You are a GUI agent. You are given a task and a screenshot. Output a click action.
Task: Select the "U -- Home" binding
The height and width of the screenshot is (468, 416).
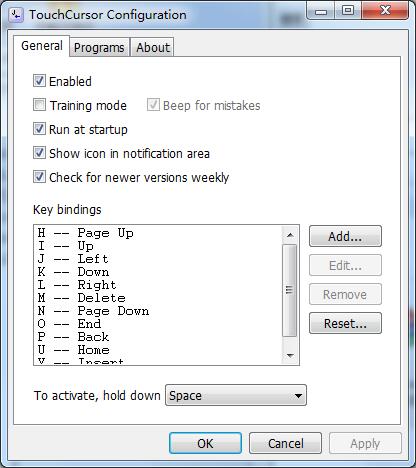(157, 350)
